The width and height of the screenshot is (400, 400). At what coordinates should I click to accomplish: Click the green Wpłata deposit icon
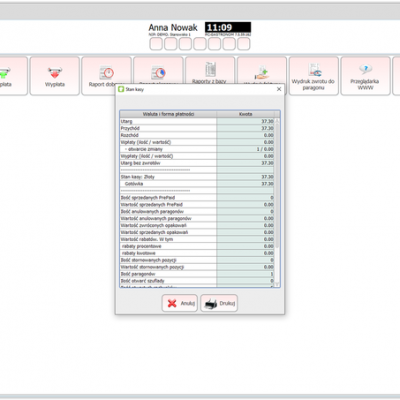(5, 73)
